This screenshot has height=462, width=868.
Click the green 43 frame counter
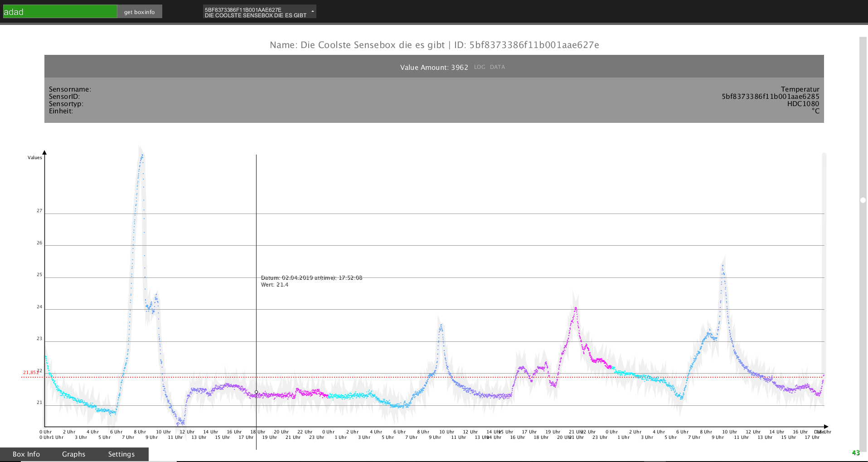(856, 452)
